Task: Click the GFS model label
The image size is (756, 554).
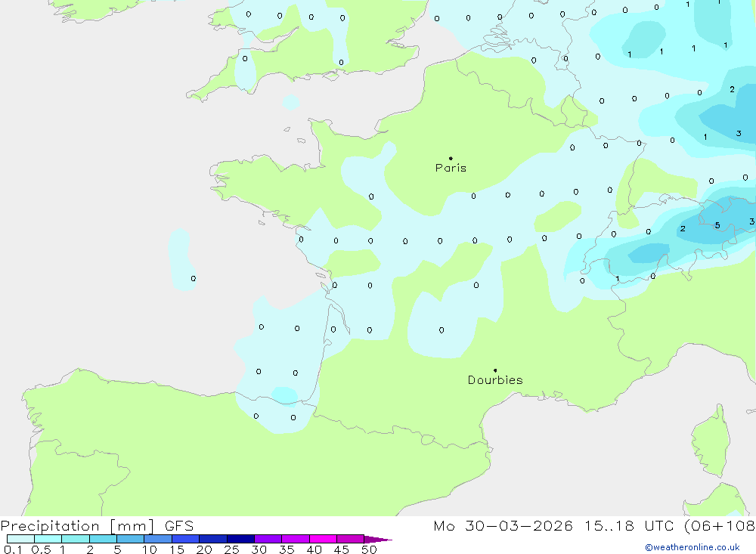Action: click(179, 526)
